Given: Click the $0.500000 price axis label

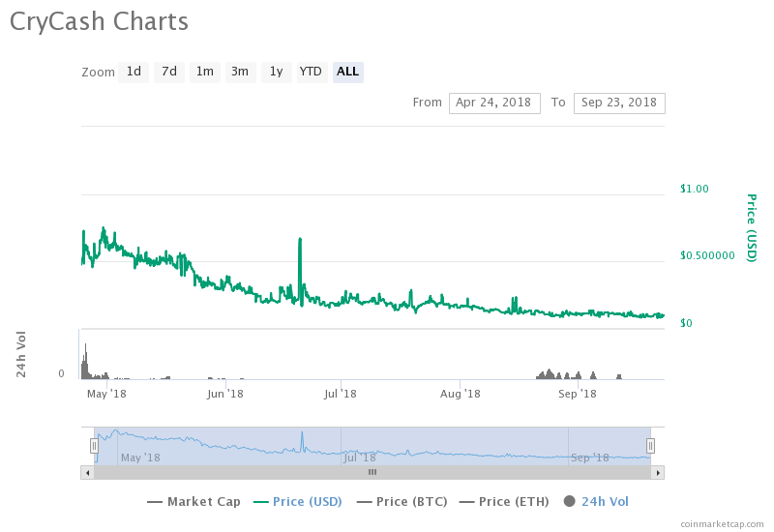Looking at the screenshot, I should 707,255.
